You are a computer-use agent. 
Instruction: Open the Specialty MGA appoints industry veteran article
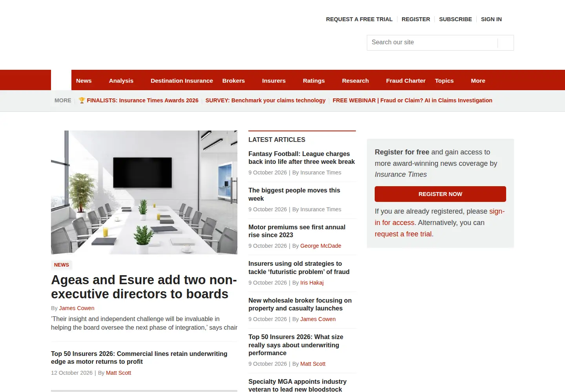(297, 385)
